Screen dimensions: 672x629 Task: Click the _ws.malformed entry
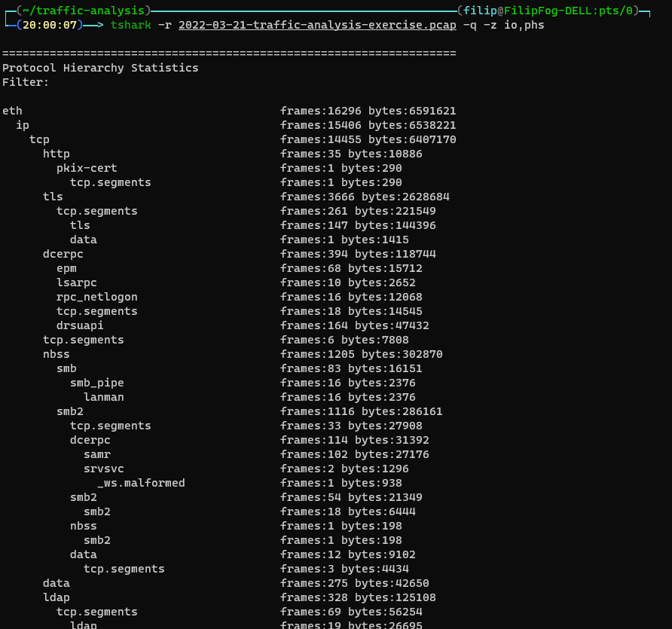pos(141,483)
